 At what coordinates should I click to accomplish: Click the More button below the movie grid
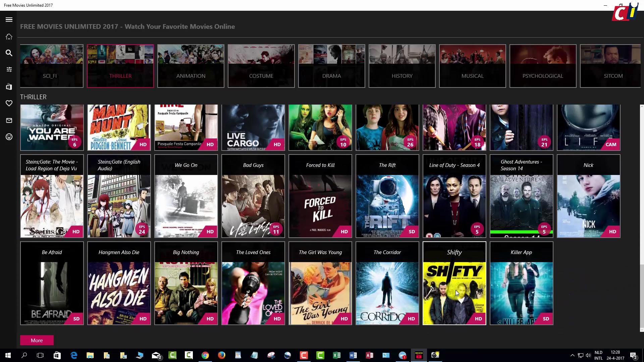[x=37, y=340]
